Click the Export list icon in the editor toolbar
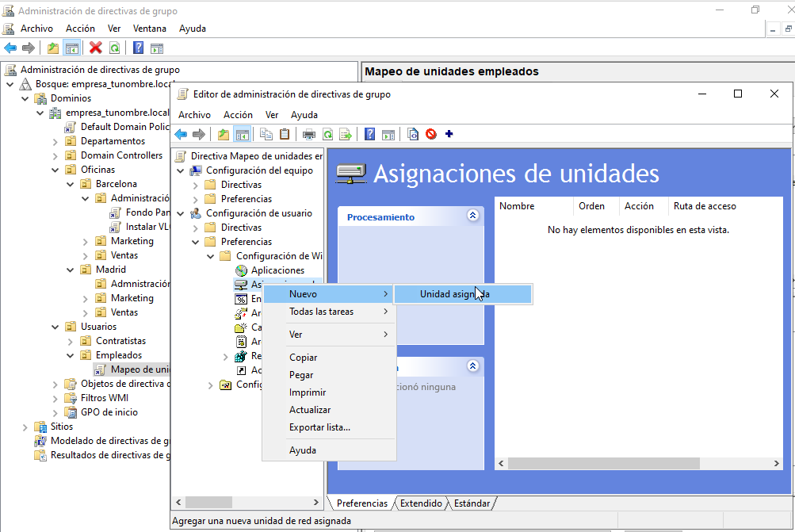Image resolution: width=795 pixels, height=532 pixels. [346, 133]
